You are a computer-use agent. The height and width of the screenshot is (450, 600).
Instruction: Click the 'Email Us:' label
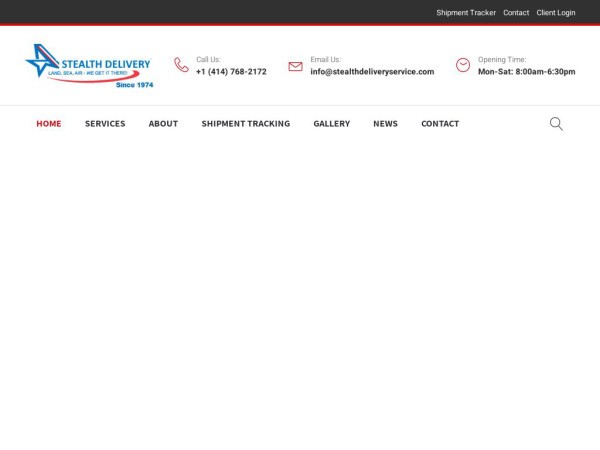pyautogui.click(x=326, y=59)
